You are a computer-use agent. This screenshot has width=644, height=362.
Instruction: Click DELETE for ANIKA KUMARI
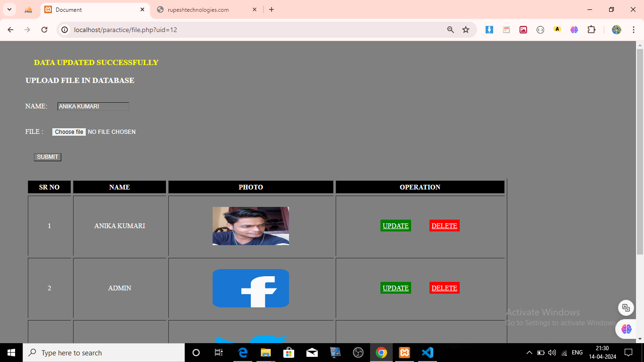[444, 226]
